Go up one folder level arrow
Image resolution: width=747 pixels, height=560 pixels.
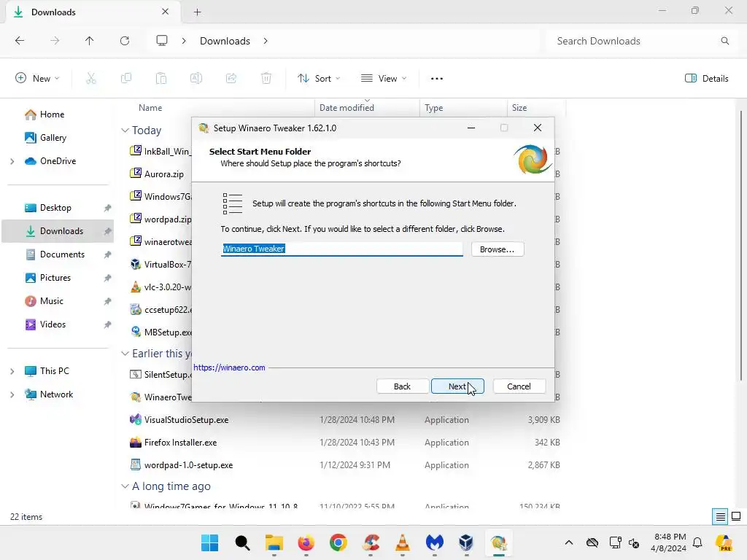tap(90, 41)
